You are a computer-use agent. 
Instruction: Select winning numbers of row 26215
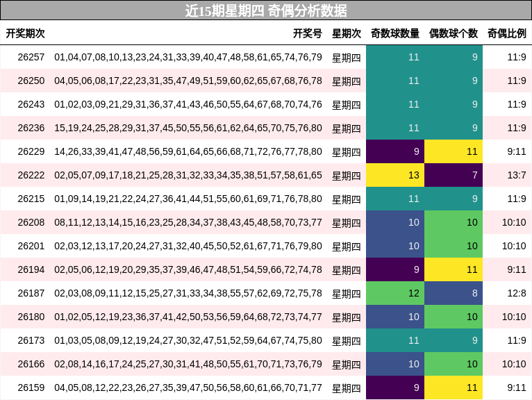(x=188, y=199)
